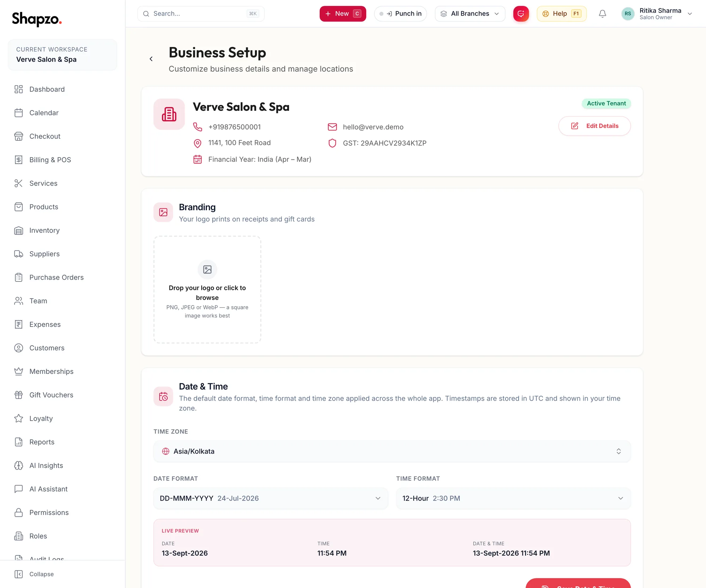
Task: Click the Calendar sidebar icon
Action: (x=19, y=113)
